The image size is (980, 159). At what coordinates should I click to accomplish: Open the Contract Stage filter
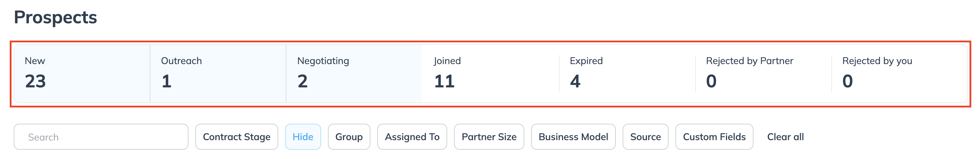tap(236, 137)
